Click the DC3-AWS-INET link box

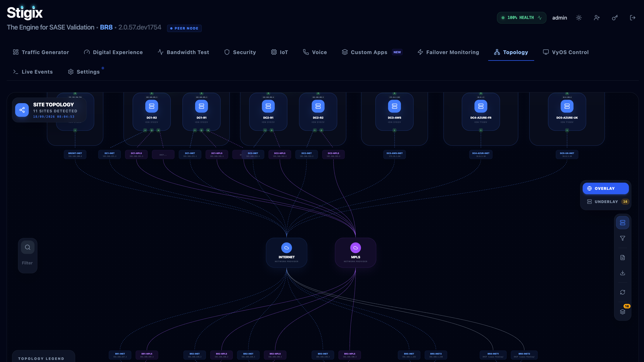click(394, 155)
